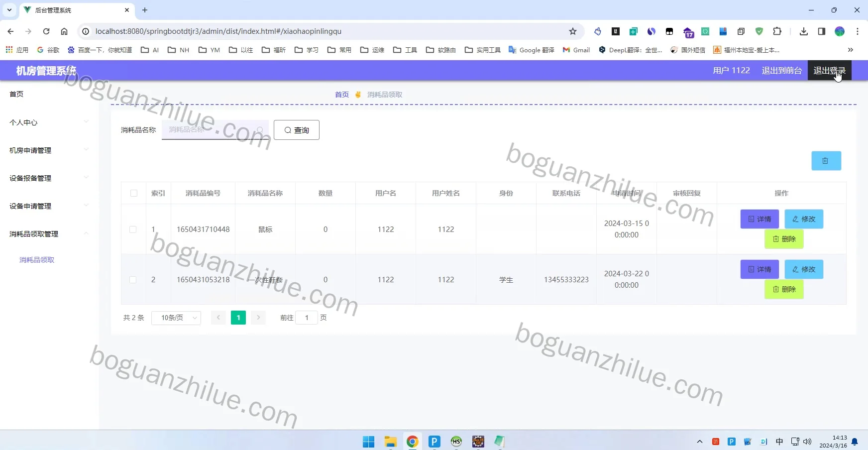Viewport: 868px width, 450px height.
Task: Show hidden bookmarks with the double-chevron
Action: click(x=851, y=50)
